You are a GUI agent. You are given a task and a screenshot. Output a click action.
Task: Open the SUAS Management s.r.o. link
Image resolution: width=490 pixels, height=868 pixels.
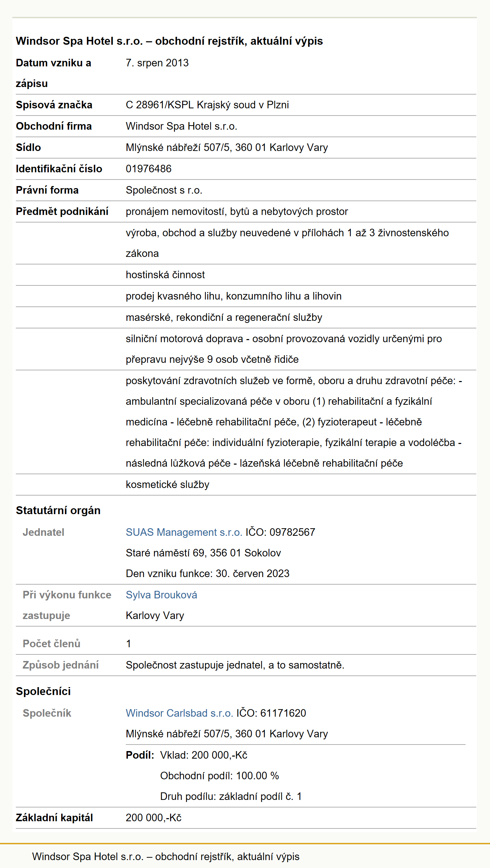point(184,532)
